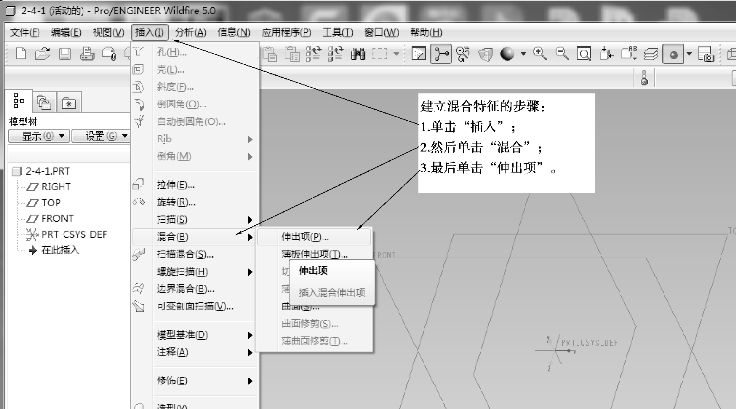Switch to the Model Tree tab icon
The image size is (736, 409).
click(19, 100)
